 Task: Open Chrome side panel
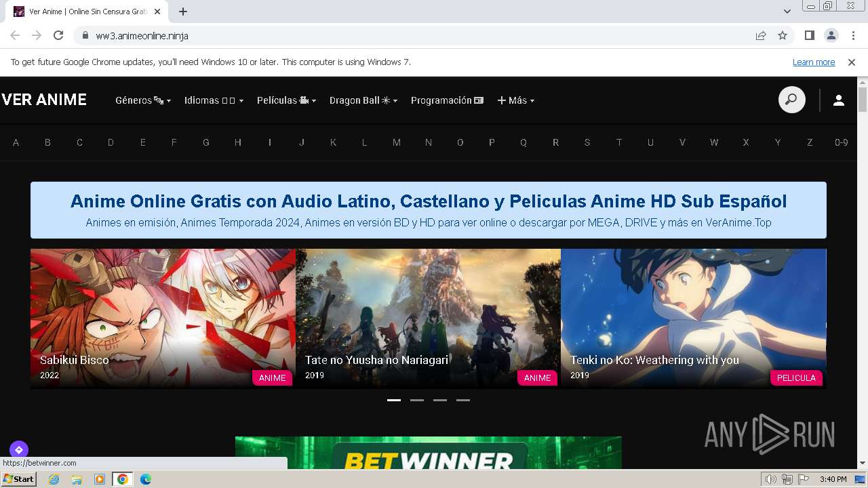[809, 36]
